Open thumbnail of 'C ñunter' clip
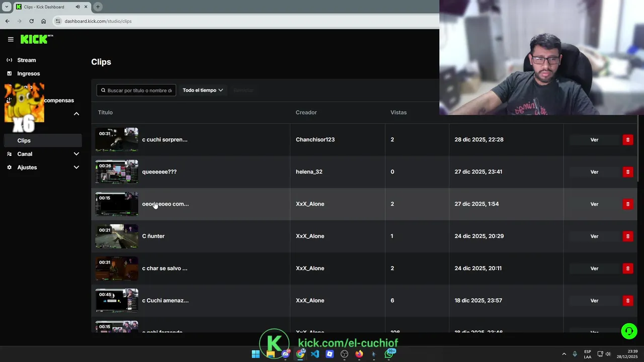The image size is (644, 362). point(117,236)
